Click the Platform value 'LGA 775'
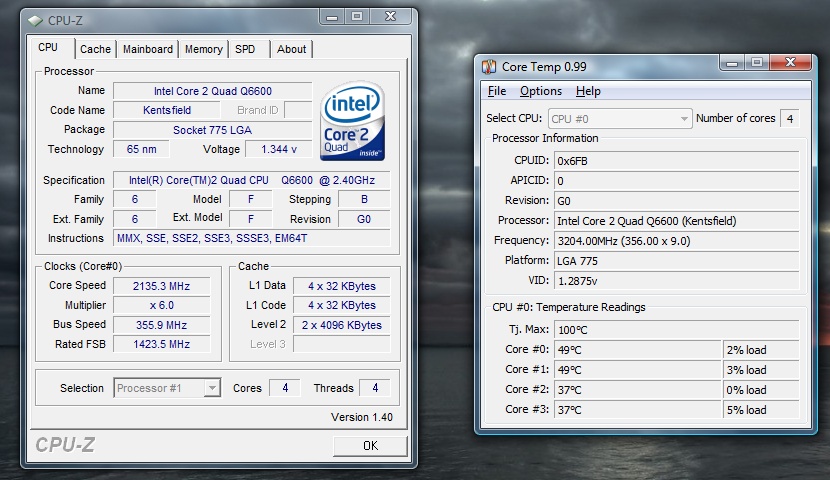Viewport: 830px width, 480px height. pos(676,261)
